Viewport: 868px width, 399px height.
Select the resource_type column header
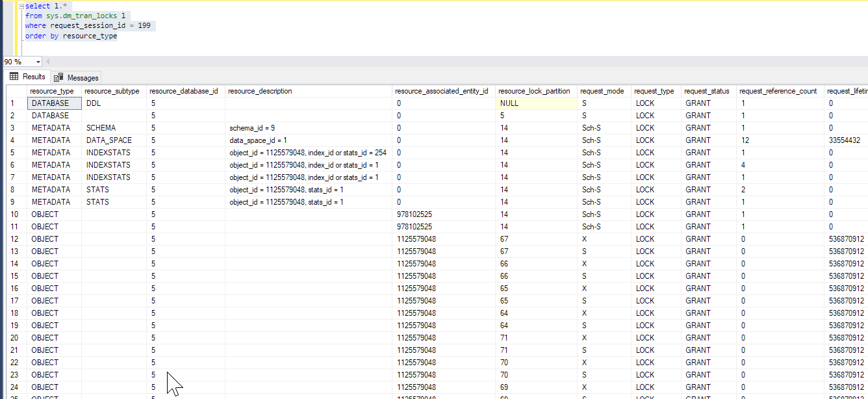point(52,91)
